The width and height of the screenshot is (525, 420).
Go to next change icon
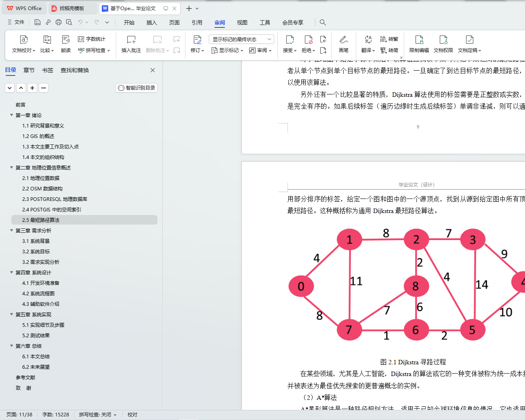[323, 50]
